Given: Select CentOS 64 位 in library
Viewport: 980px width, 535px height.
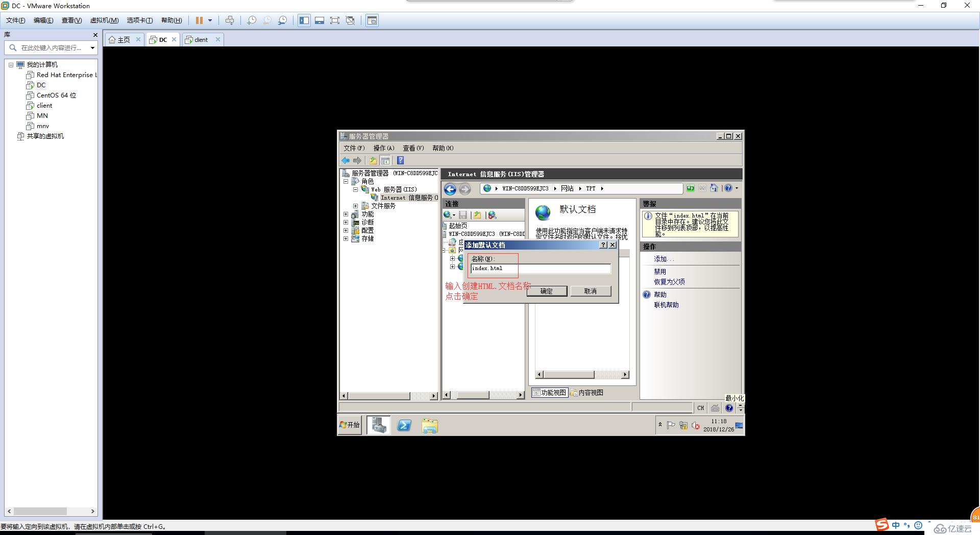Looking at the screenshot, I should coord(52,95).
